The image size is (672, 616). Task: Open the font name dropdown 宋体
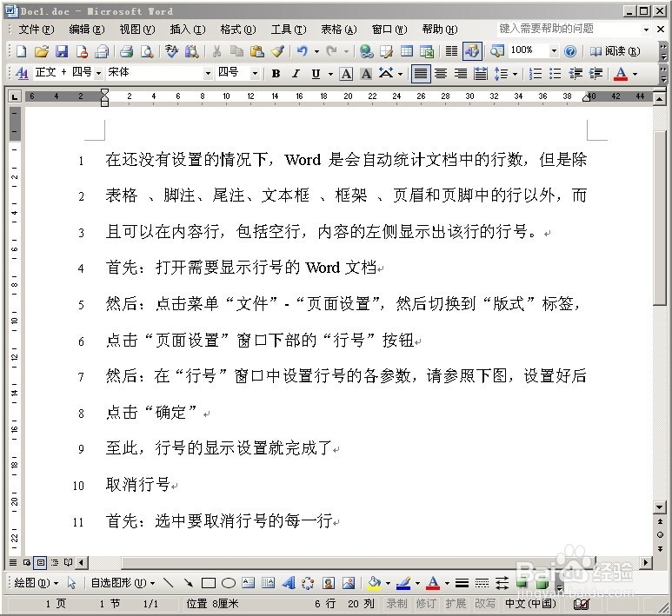tap(208, 73)
